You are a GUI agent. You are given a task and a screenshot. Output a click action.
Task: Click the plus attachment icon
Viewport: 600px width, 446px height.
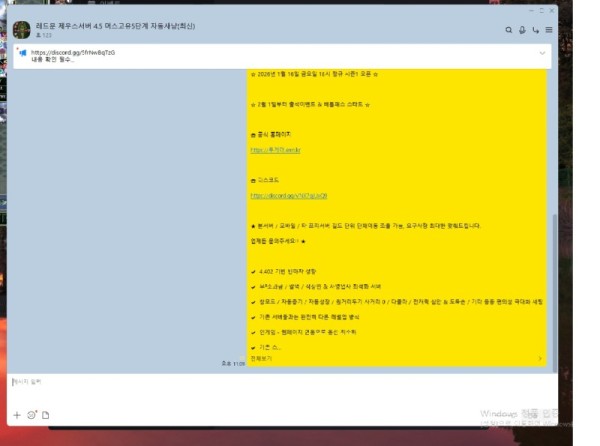pos(16,414)
